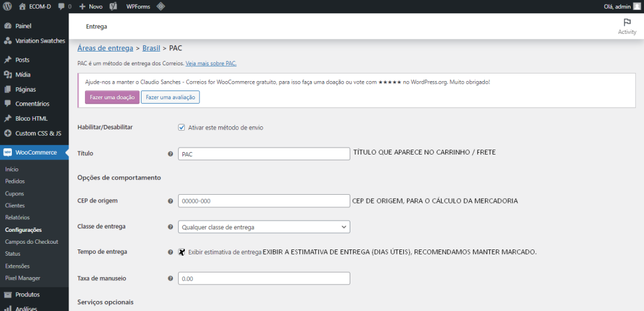
Task: Follow the Áreas de entrega breadcrumb link
Action: (105, 48)
